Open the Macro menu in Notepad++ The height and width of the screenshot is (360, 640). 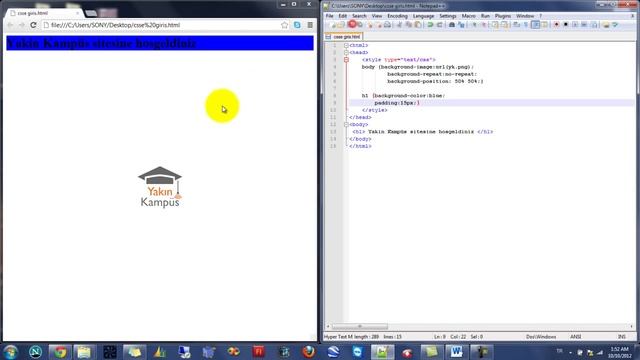coord(469,16)
